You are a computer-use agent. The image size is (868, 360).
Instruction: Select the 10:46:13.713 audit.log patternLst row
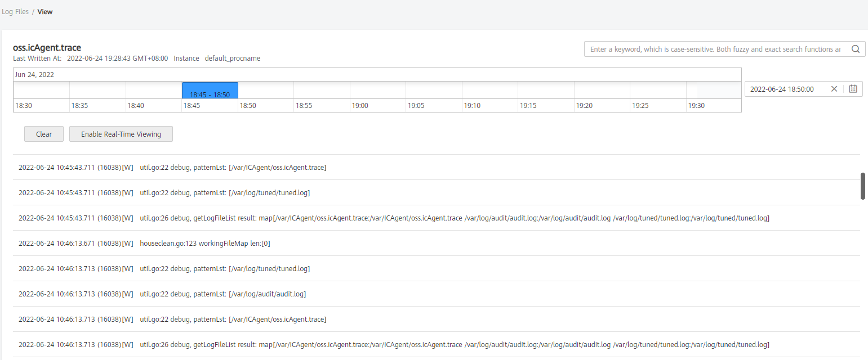point(437,294)
